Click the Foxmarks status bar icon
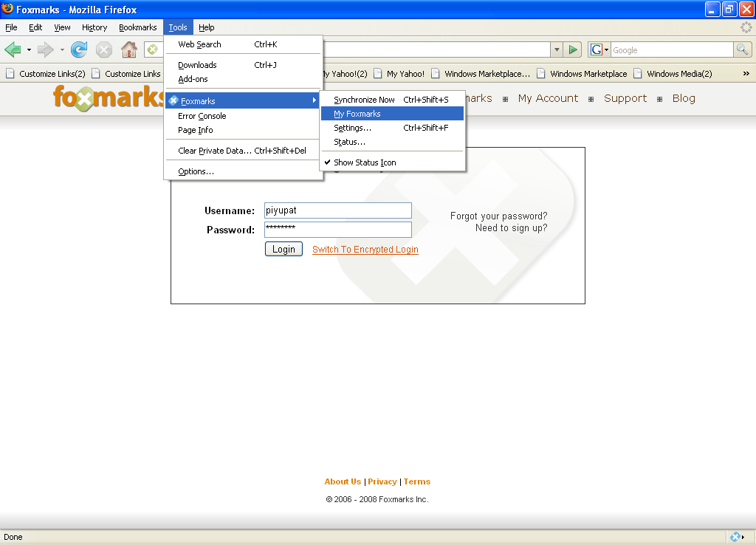The image size is (756, 545). [x=735, y=537]
